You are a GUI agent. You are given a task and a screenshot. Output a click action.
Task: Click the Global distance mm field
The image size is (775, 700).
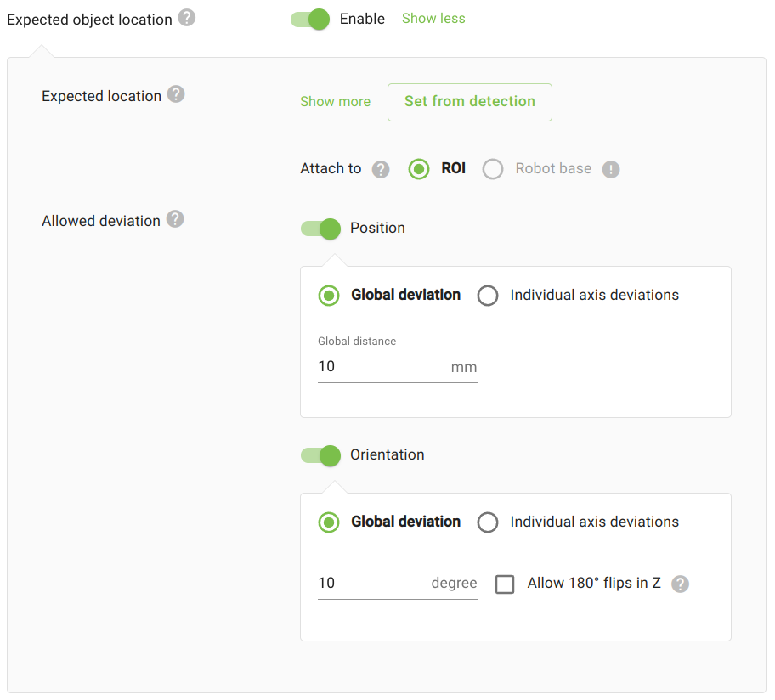382,367
